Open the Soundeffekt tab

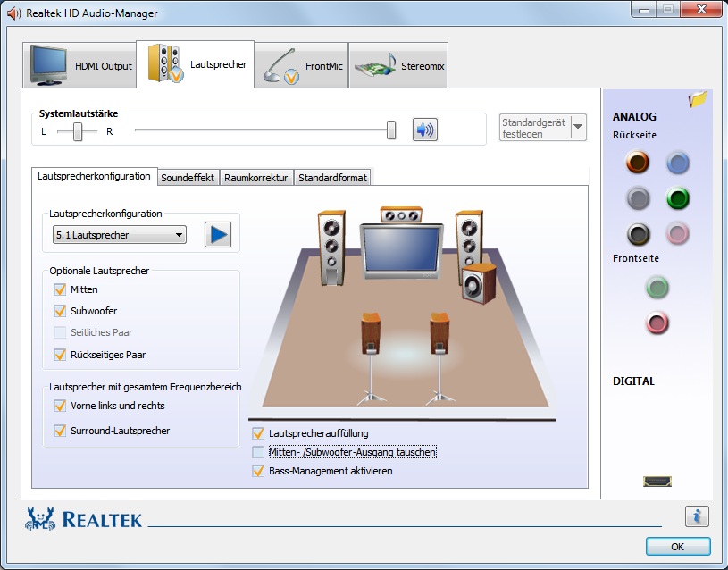188,178
